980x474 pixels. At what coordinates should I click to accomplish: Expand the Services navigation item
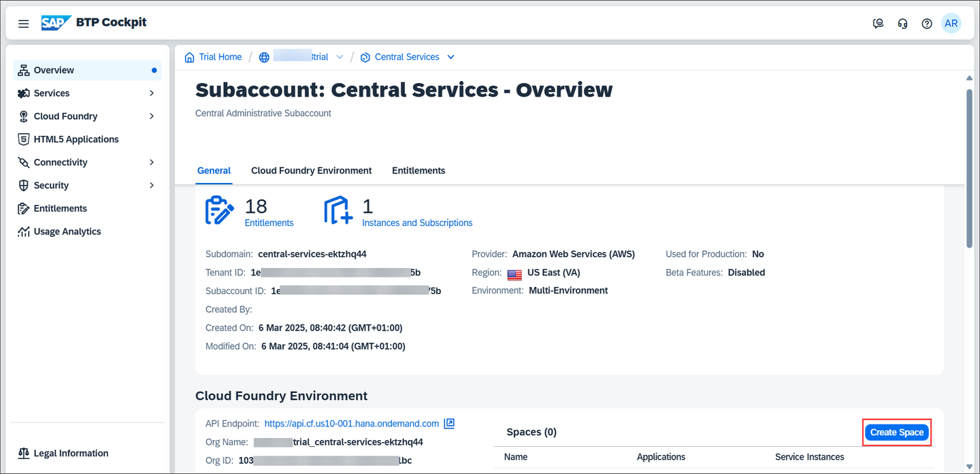tap(152, 93)
